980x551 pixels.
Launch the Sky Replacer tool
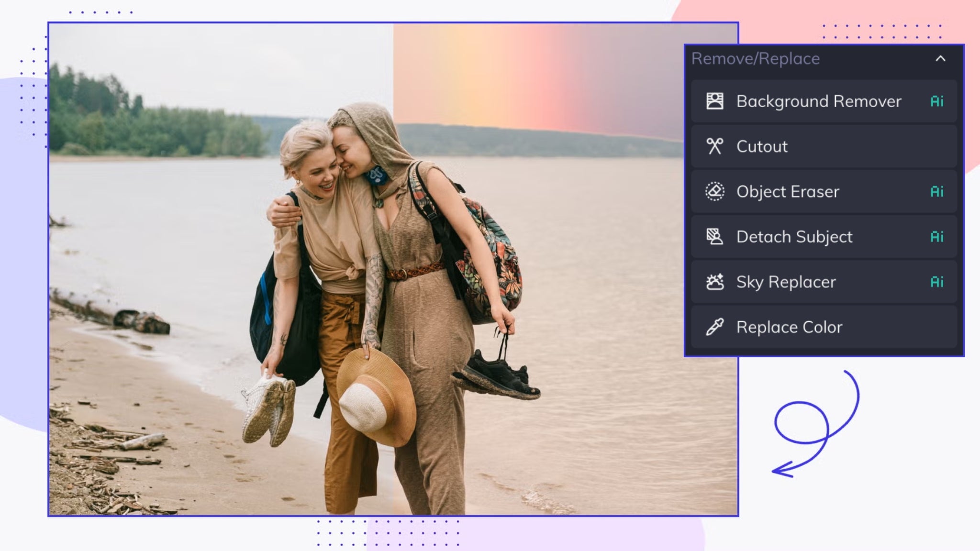pyautogui.click(x=787, y=282)
